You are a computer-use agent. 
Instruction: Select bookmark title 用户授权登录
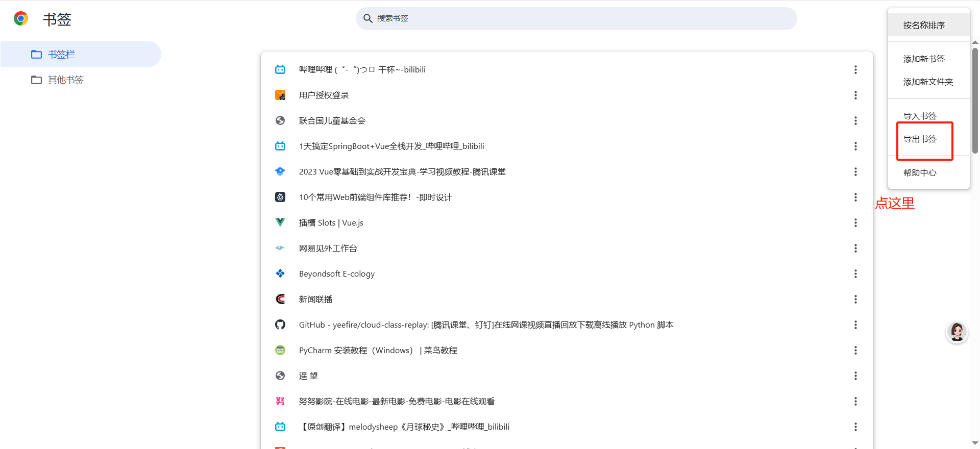pyautogui.click(x=324, y=95)
